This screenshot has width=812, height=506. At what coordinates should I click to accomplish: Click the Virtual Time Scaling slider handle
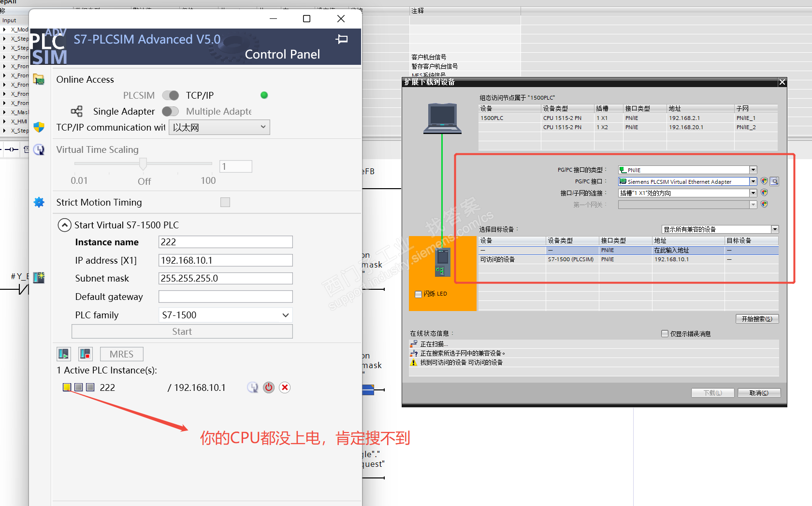click(x=143, y=164)
